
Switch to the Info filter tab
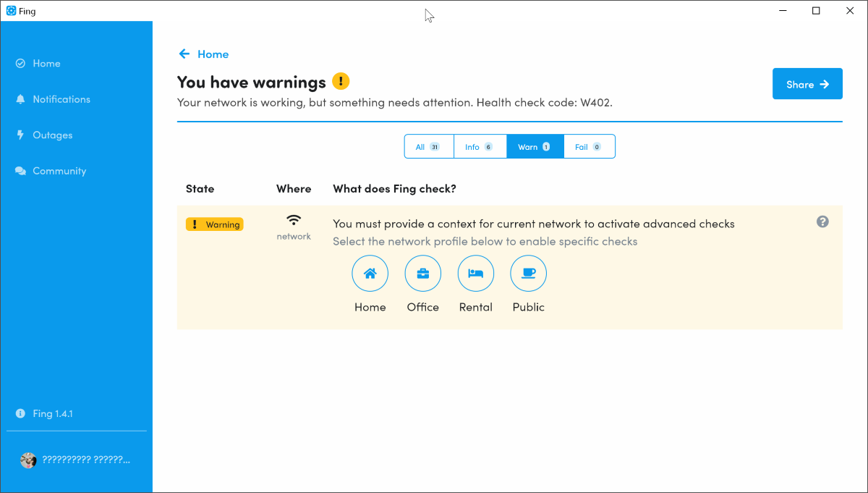coord(480,146)
